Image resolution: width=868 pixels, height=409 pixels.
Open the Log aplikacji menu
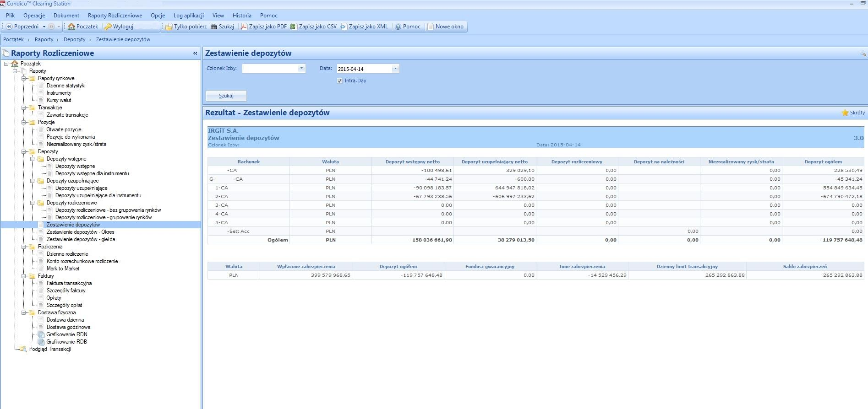(189, 16)
